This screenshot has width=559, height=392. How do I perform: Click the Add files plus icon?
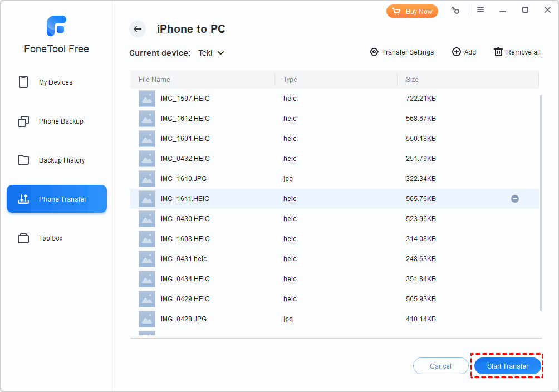pos(457,52)
